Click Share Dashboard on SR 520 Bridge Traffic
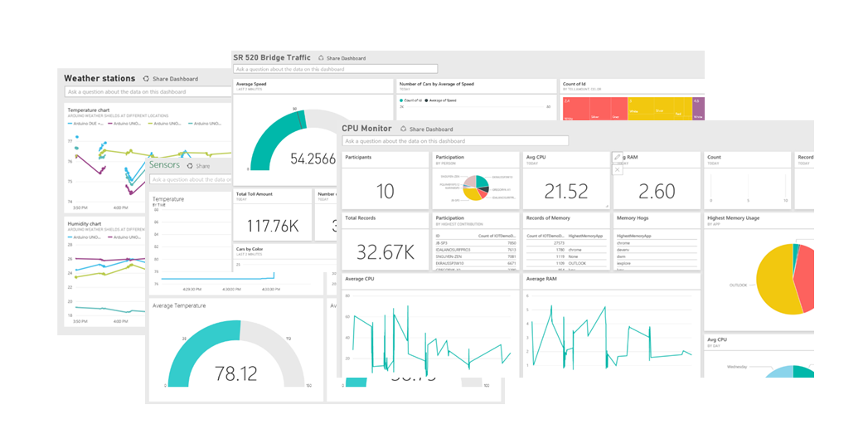 tap(342, 58)
